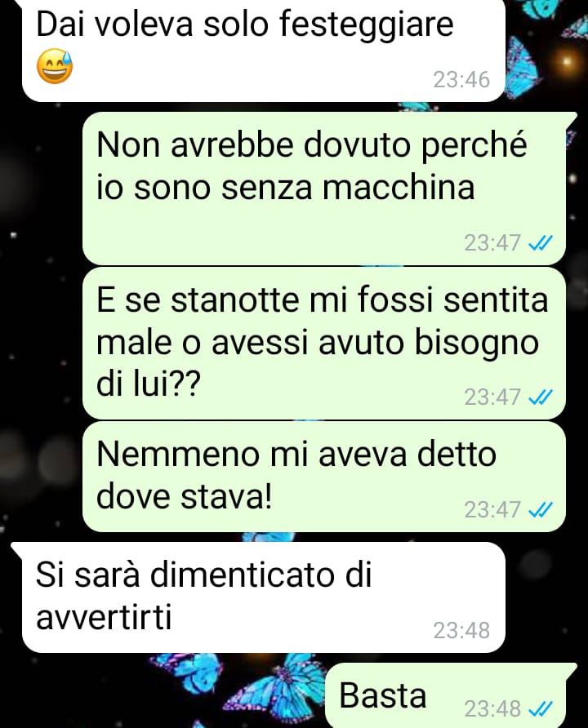Tap the word 'festeggiare' in first message
The width and height of the screenshot is (588, 728).
366,25
